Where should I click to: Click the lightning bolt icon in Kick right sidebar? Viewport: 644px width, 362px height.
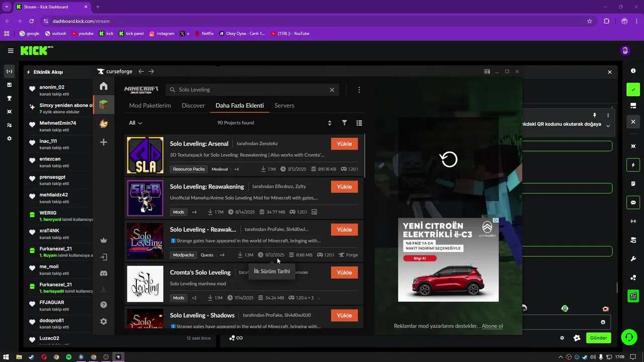point(633,165)
